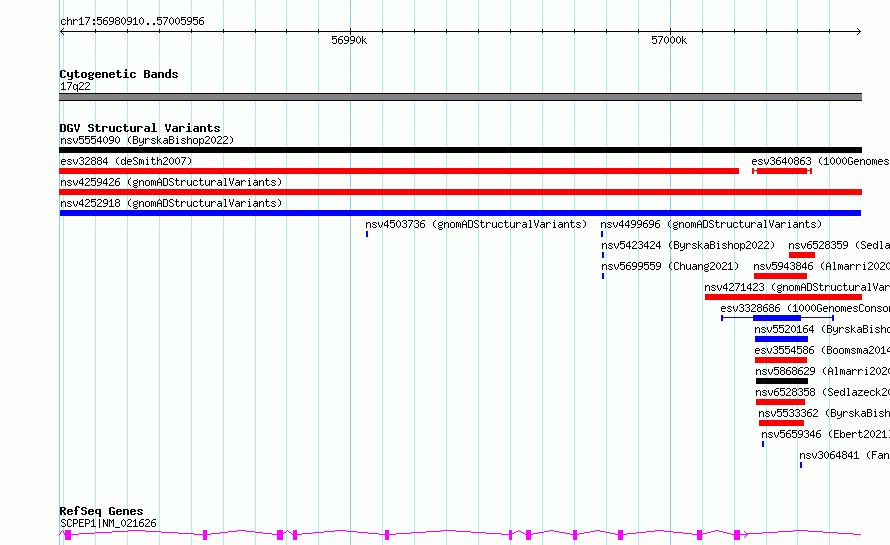This screenshot has width=890, height=545.
Task: Click the nsv5943846 red variant bar
Action: tap(780, 276)
